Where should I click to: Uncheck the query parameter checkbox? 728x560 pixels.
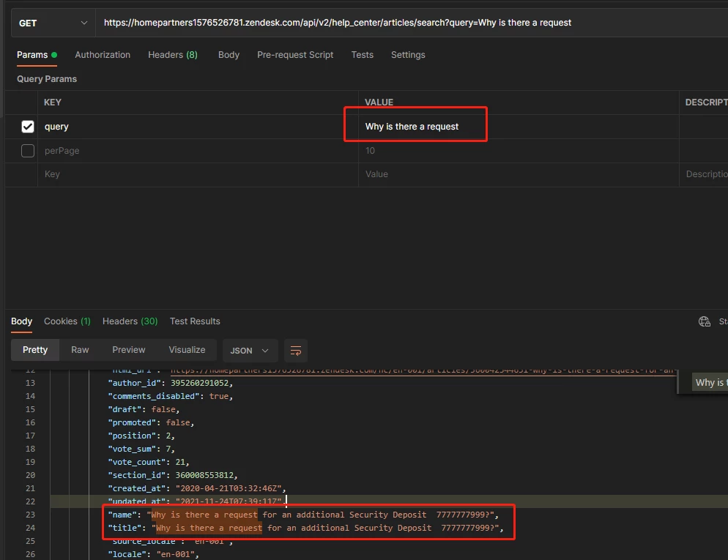point(28,127)
